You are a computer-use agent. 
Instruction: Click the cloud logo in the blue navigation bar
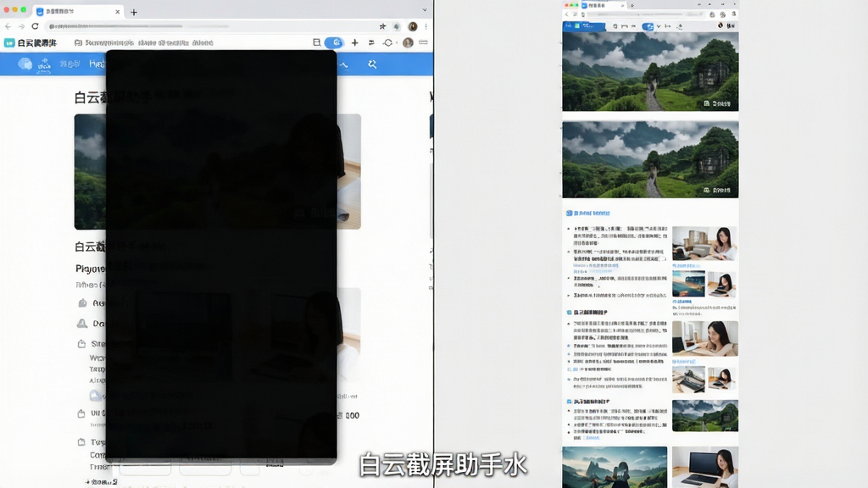25,64
